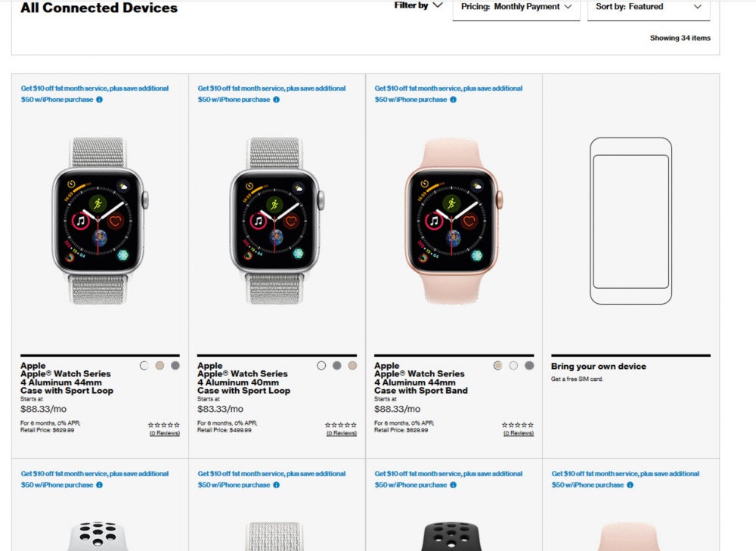Image resolution: width=756 pixels, height=551 pixels.
Task: Expand the Filter by menu
Action: click(418, 5)
